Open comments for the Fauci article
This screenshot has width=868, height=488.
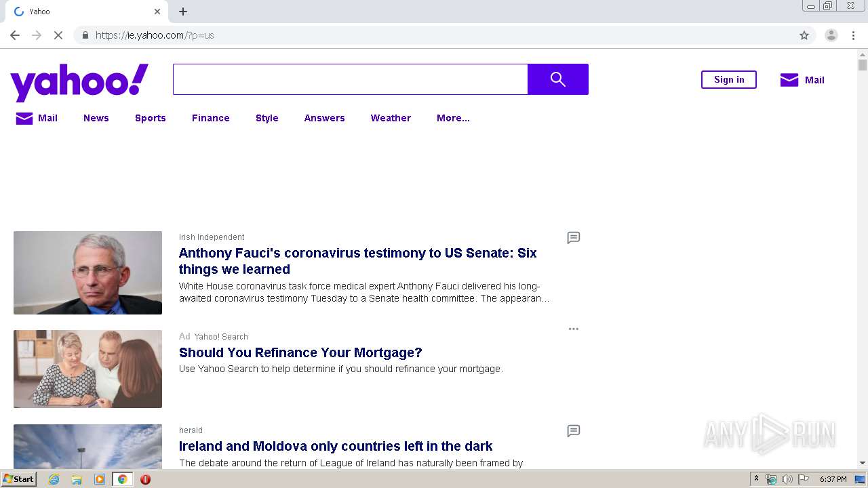574,237
